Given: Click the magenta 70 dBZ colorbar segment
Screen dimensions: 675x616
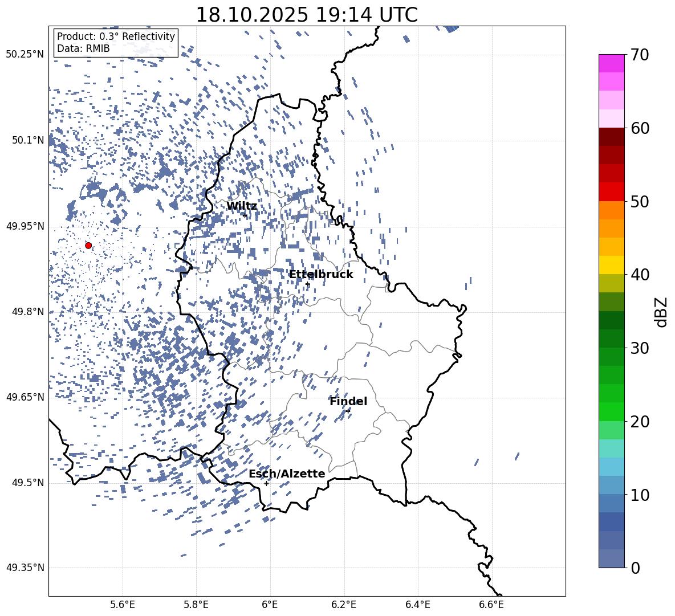Looking at the screenshot, I should click(611, 63).
